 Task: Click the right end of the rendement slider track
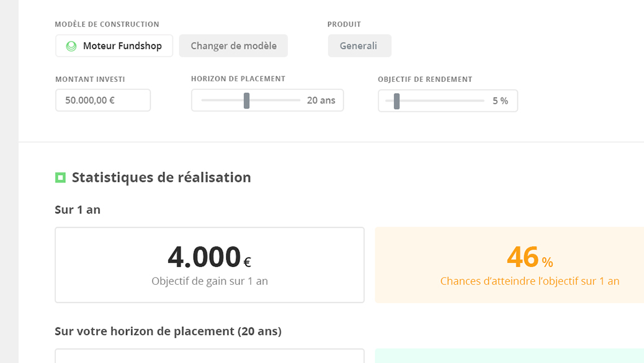[x=483, y=101]
